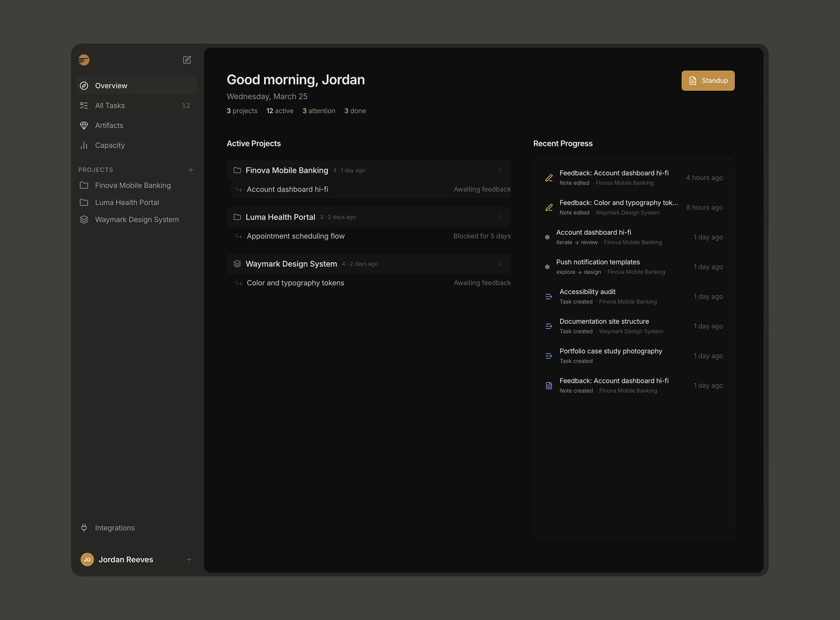Screen dimensions: 840x620
Task: Open the Jordan Reeves account dropdown chevron
Action: click(189, 560)
